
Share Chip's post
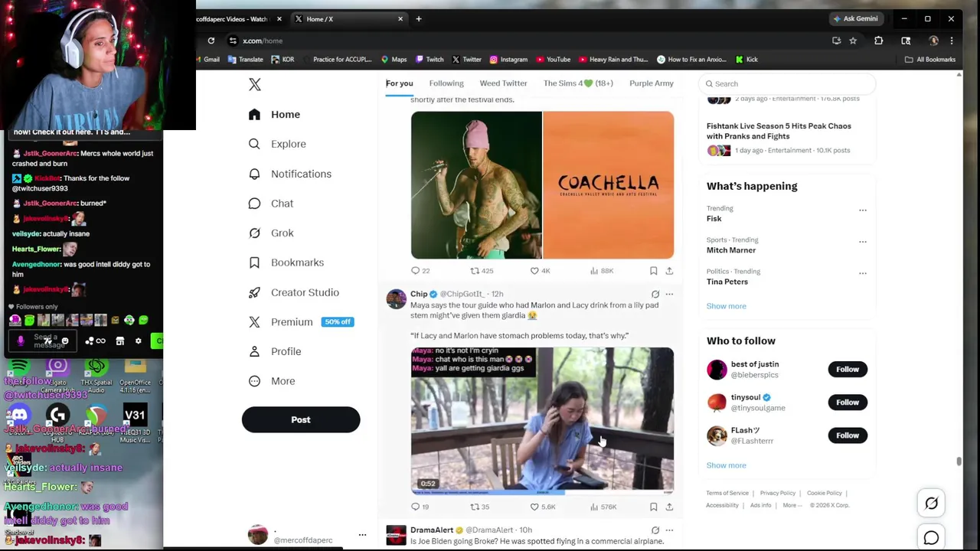pos(669,507)
